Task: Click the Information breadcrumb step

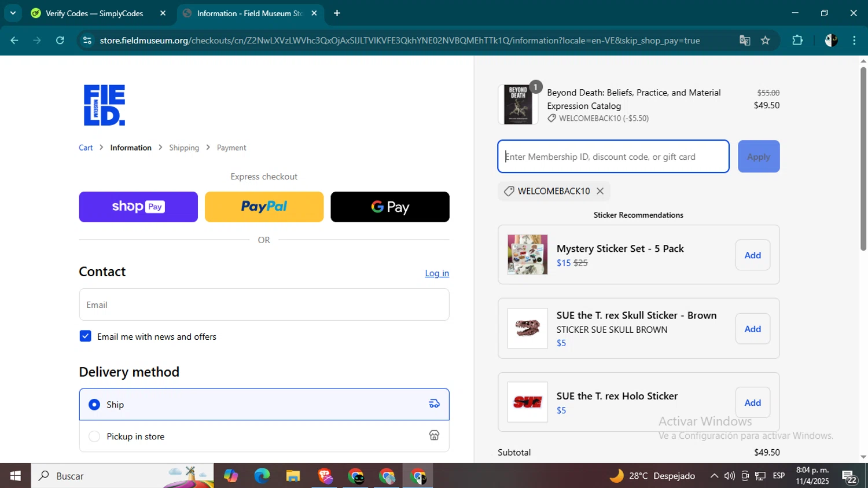Action: (131, 148)
